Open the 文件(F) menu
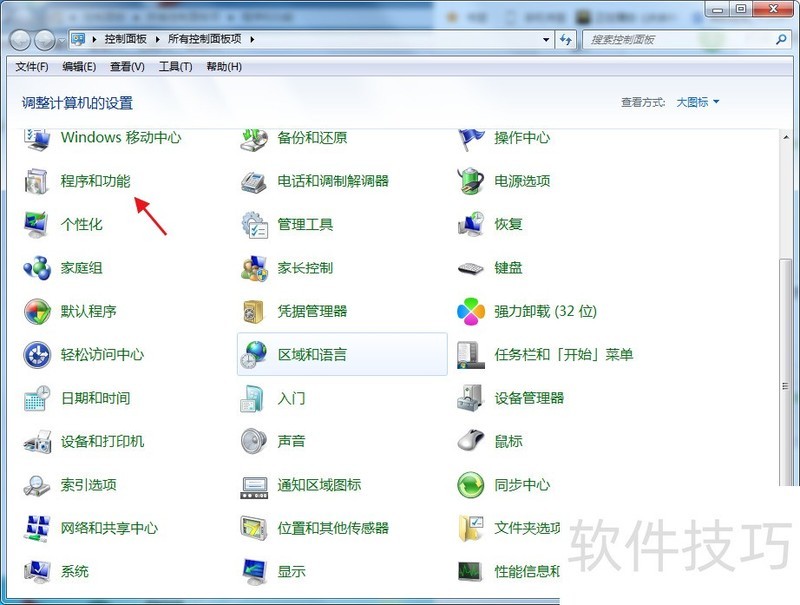The width and height of the screenshot is (800, 605). point(32,66)
